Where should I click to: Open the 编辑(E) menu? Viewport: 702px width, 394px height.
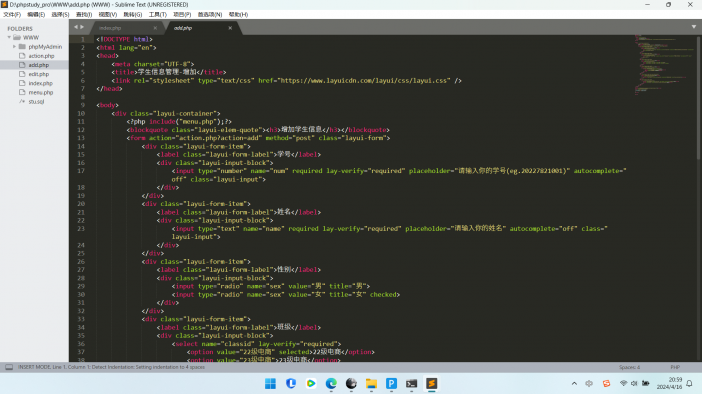click(x=36, y=14)
